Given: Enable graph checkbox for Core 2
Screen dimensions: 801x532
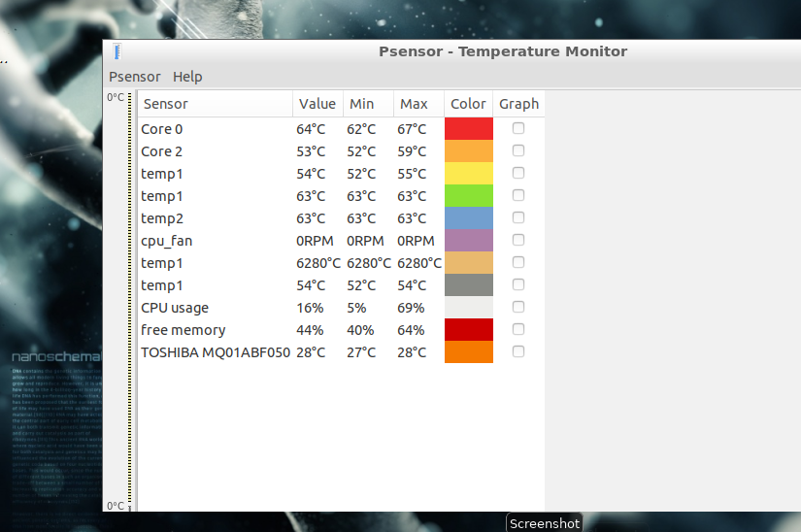Looking at the screenshot, I should point(518,150).
